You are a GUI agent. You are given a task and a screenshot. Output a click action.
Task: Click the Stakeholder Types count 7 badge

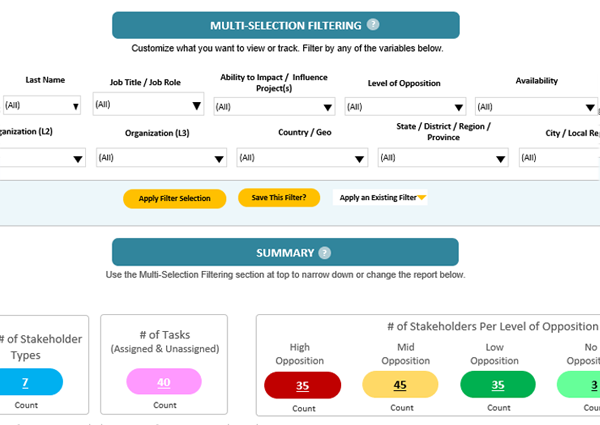coord(26,382)
